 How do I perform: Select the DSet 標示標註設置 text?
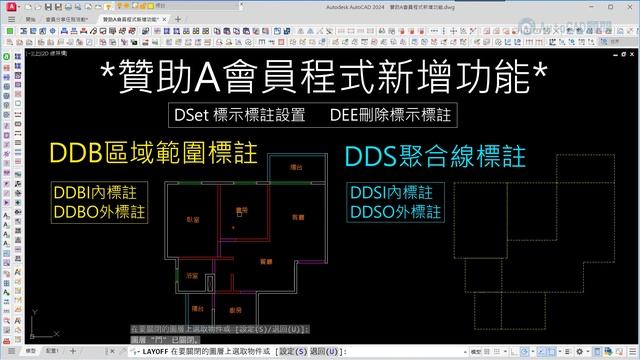[240, 115]
